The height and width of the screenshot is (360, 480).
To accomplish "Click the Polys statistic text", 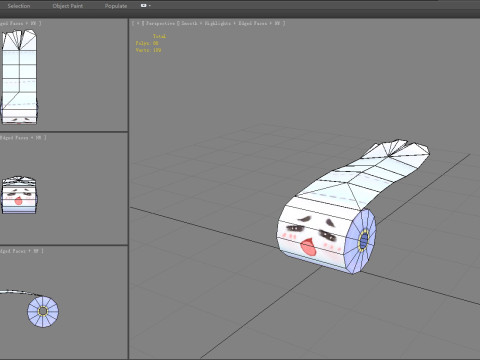I will 147,43.
